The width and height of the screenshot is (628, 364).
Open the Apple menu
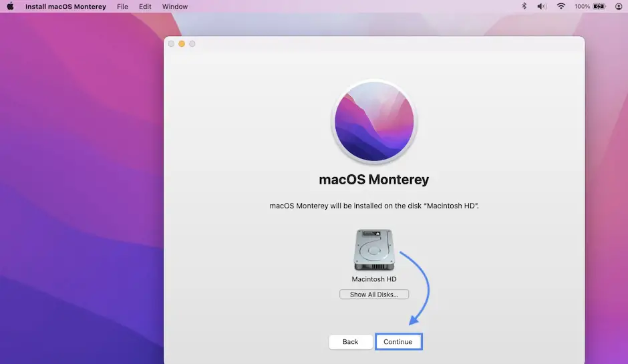(x=10, y=7)
